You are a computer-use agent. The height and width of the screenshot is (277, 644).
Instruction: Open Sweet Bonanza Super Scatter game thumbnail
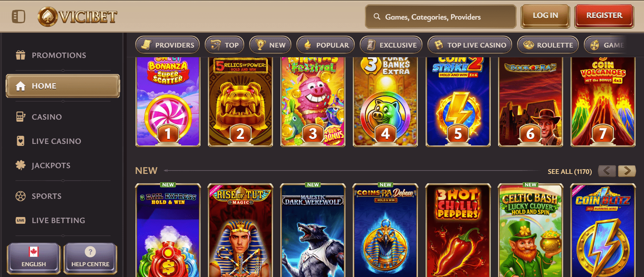click(168, 102)
